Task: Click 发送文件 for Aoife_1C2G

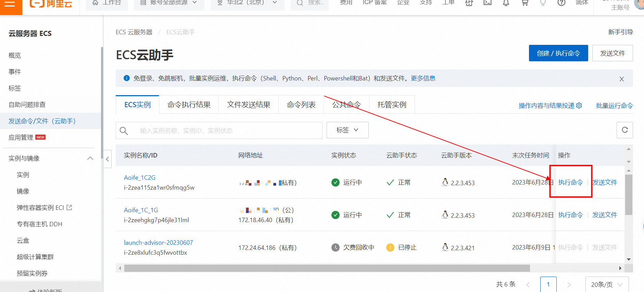Action: point(605,182)
